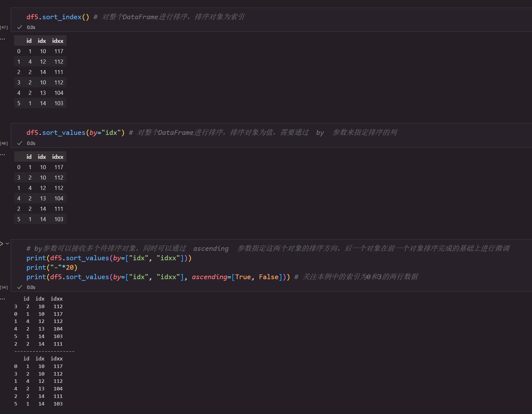Click the [48] execution count label
The image size is (532, 414).
click(x=4, y=144)
